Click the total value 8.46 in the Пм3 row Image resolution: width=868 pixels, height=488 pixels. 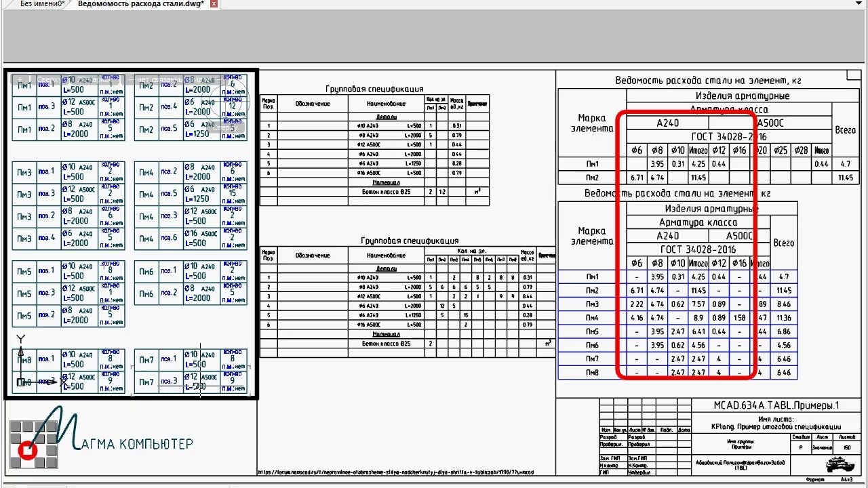point(784,304)
